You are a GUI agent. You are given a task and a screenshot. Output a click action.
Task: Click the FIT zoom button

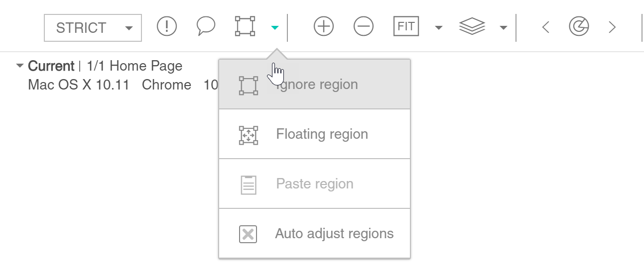click(406, 26)
